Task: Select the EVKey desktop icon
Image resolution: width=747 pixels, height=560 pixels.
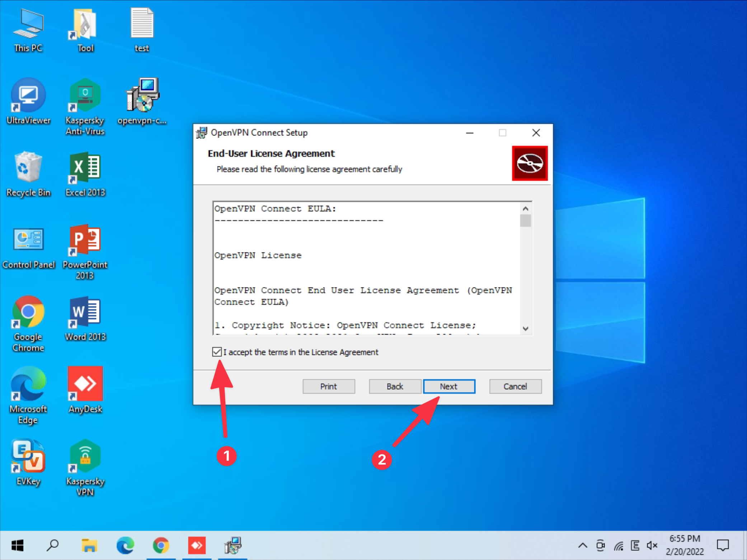Action: [28, 456]
